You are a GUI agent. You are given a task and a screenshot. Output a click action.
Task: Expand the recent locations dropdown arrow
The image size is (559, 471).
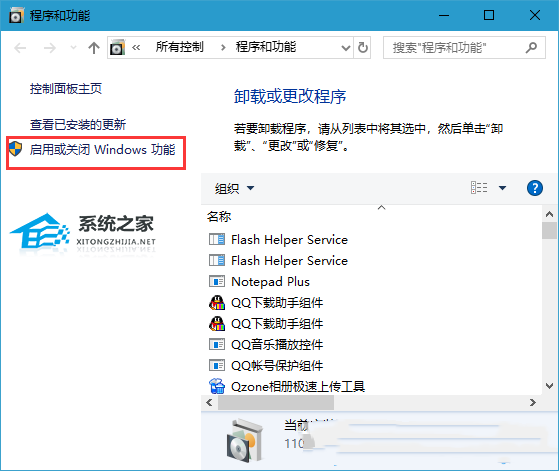click(73, 47)
